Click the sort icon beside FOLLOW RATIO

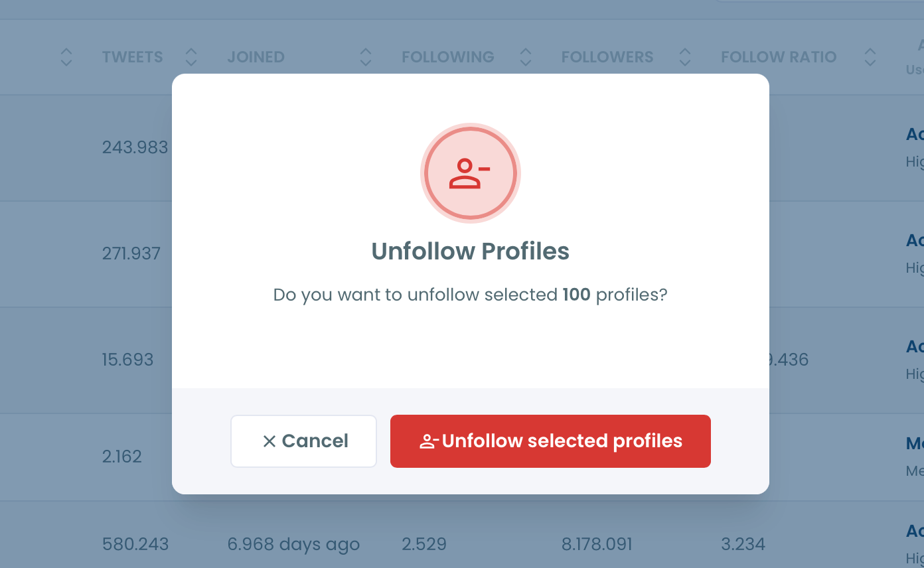tap(870, 57)
